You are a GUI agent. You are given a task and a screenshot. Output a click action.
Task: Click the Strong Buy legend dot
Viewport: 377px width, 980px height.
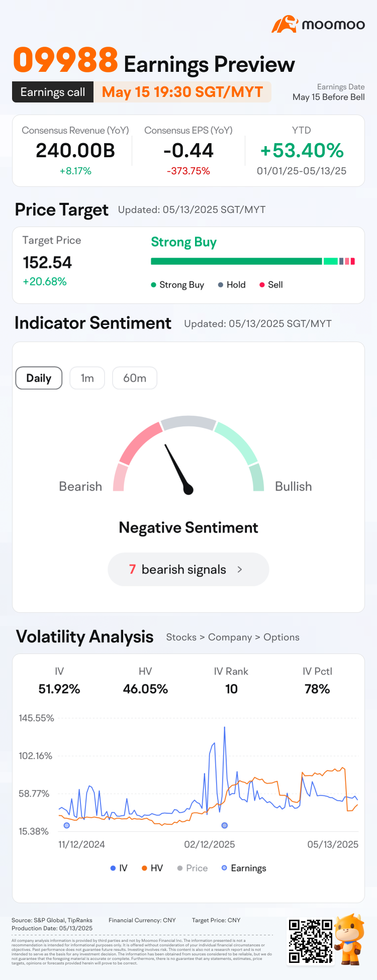[x=153, y=285]
